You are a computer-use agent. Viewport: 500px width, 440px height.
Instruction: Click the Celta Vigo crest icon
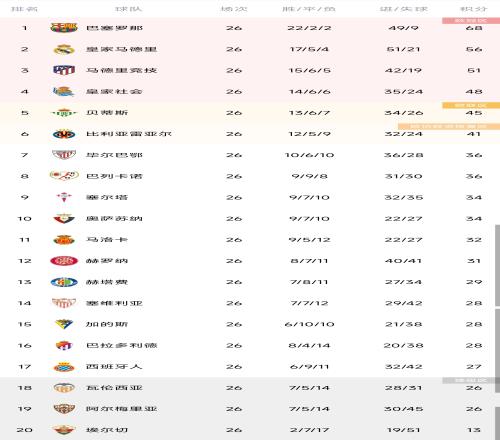point(64,197)
